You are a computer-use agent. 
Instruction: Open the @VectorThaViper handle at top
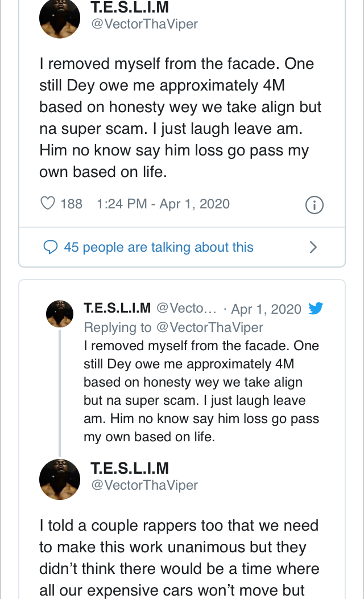tap(144, 24)
